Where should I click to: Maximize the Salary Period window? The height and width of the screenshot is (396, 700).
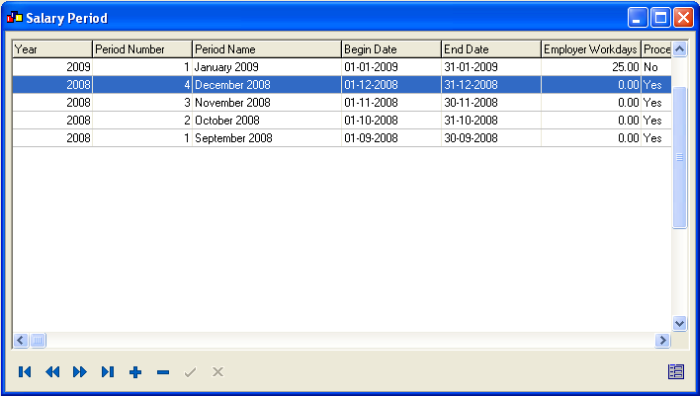pyautogui.click(x=661, y=18)
